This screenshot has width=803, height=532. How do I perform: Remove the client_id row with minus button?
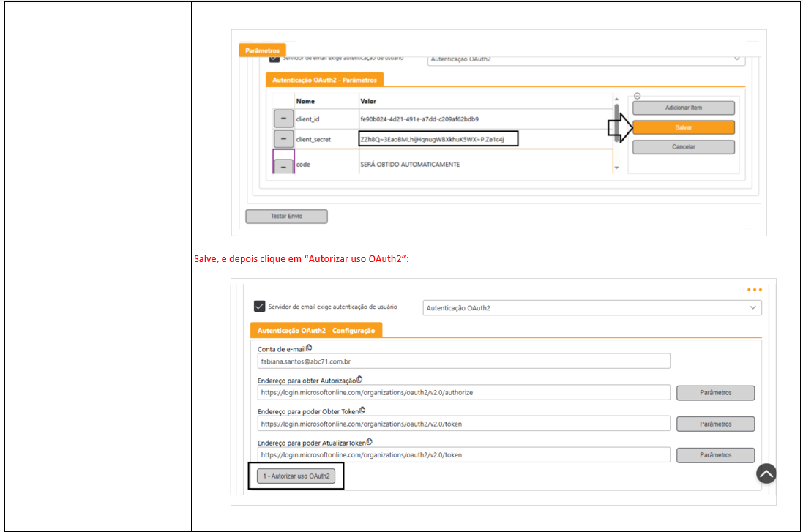(x=284, y=119)
